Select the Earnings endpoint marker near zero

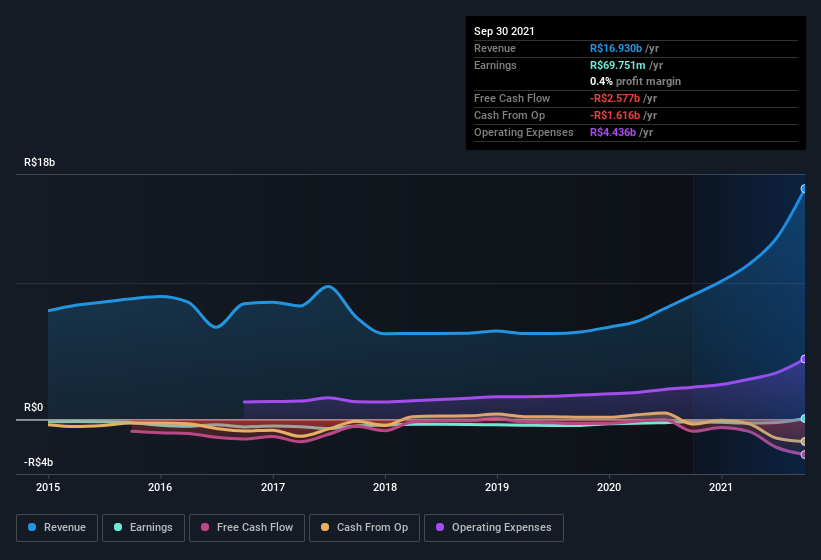[x=804, y=419]
